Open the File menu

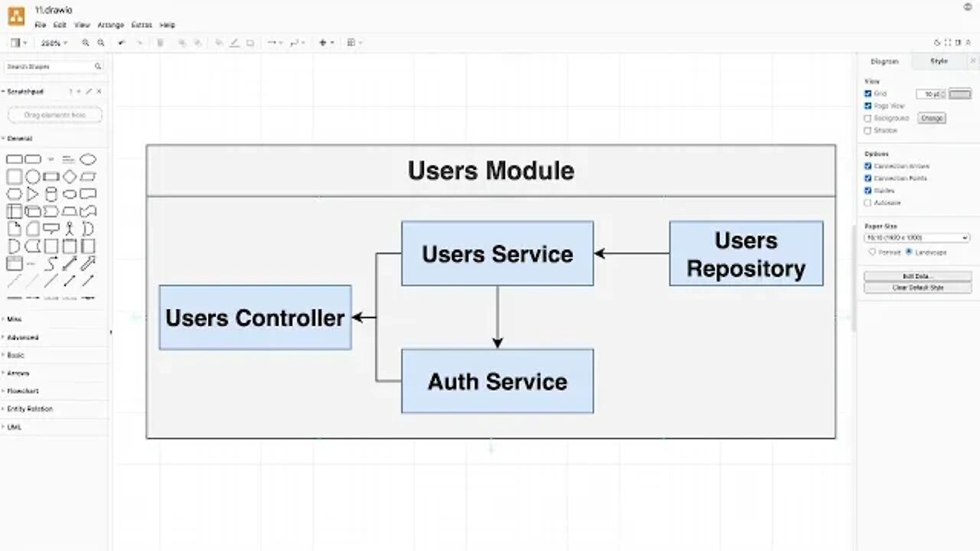[41, 25]
